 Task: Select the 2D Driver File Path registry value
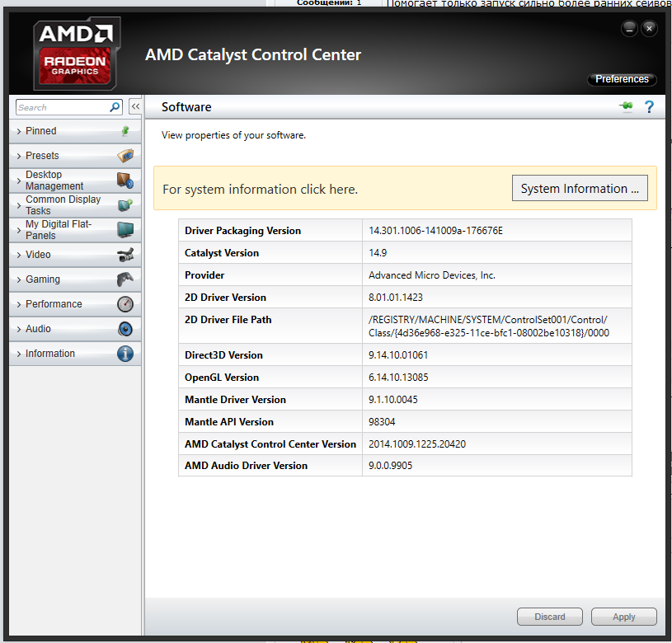point(489,326)
